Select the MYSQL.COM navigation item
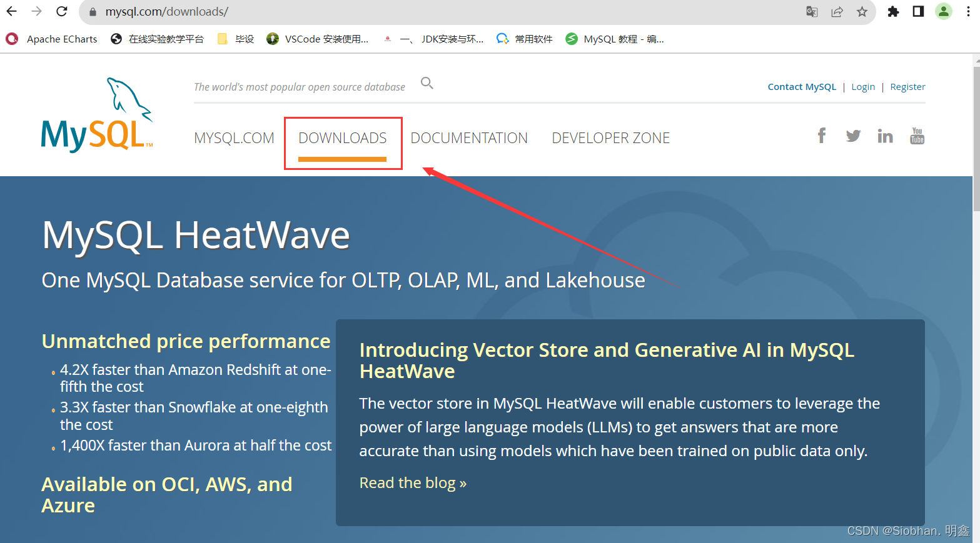This screenshot has width=980, height=543. 234,137
